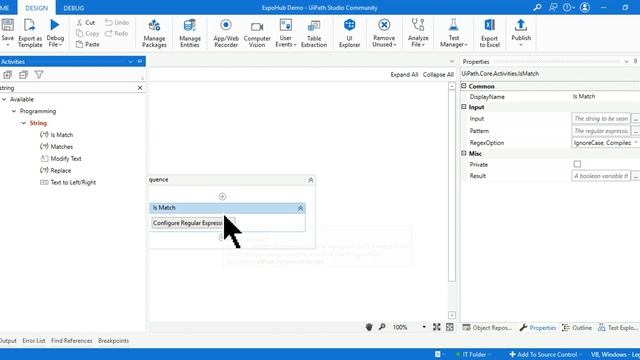Viewport: 640px width, 360px height.
Task: Open the Object Repository tab
Action: coord(487,328)
